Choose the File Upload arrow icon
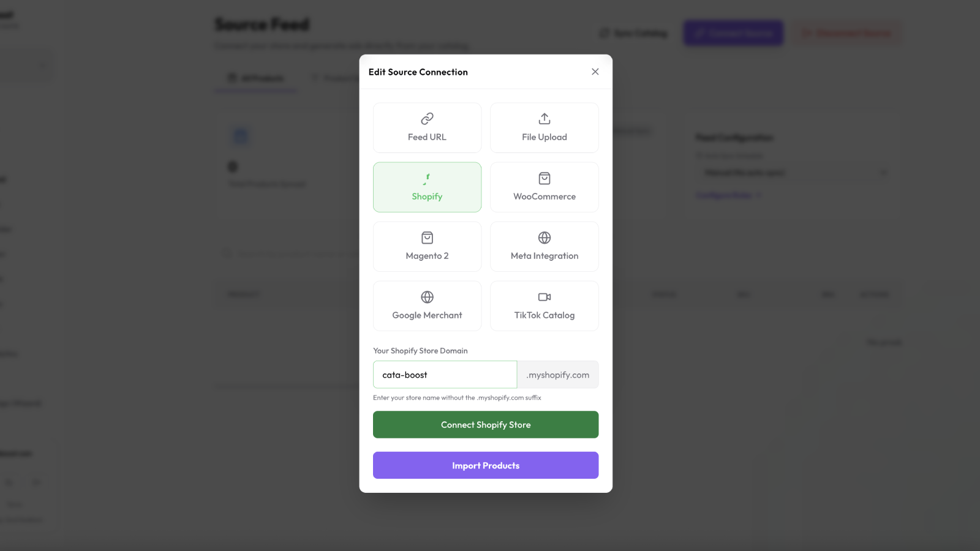 point(545,119)
